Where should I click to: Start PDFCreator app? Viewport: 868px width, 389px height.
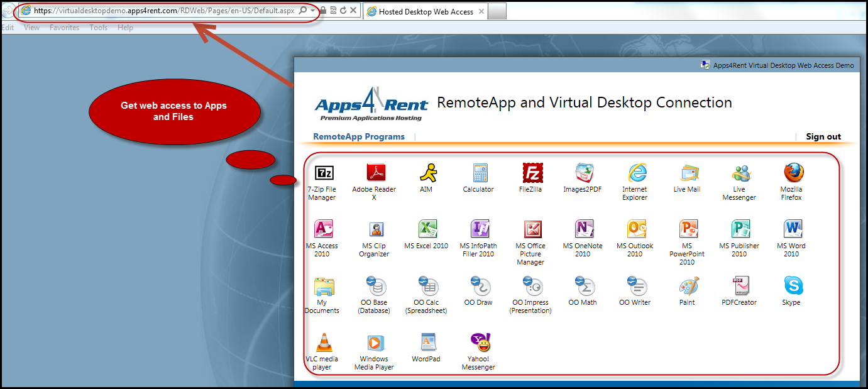pyautogui.click(x=740, y=286)
